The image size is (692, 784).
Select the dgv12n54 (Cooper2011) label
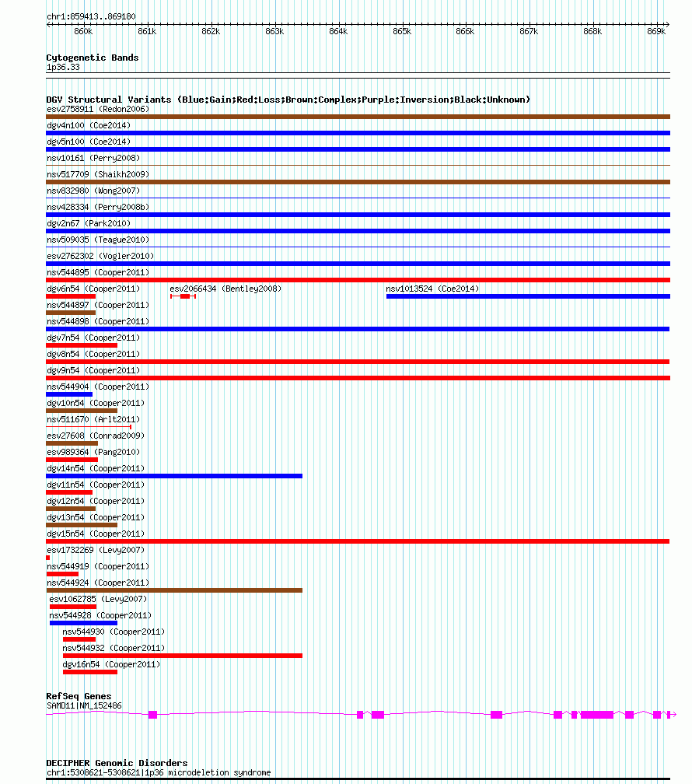[x=96, y=501]
